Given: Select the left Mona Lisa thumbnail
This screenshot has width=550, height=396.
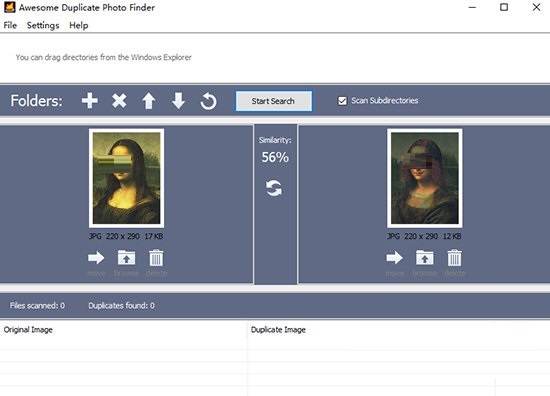Looking at the screenshot, I should tap(127, 178).
